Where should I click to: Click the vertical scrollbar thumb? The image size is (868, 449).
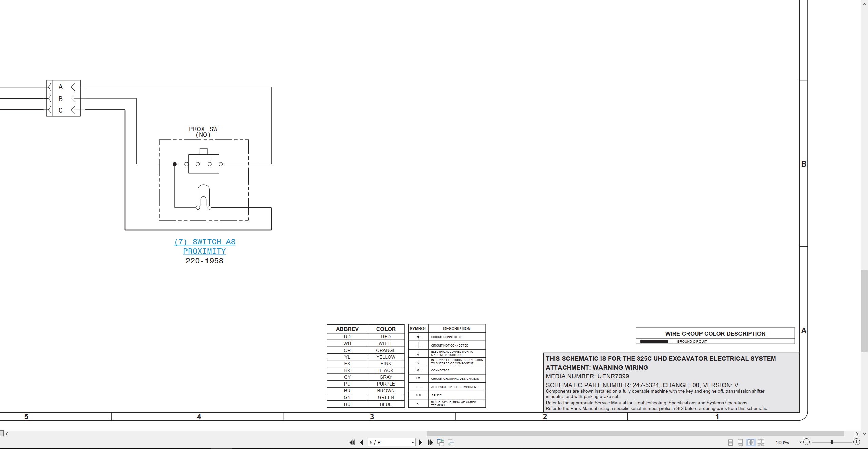[x=865, y=311]
